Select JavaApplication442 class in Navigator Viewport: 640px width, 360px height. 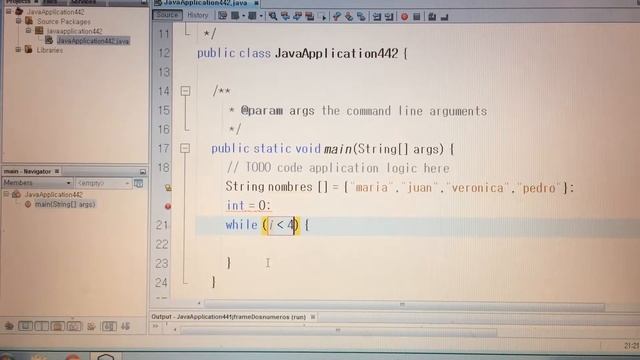tap(53, 195)
